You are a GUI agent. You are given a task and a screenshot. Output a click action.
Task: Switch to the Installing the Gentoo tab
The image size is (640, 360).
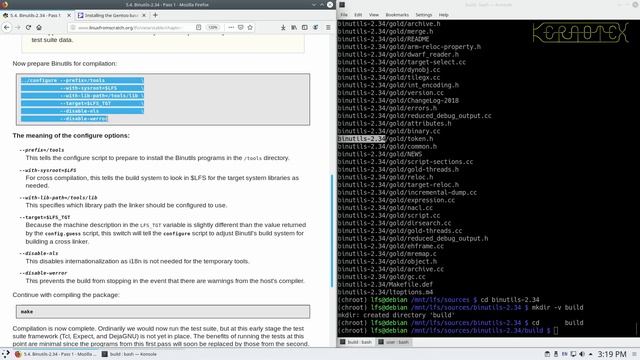pyautogui.click(x=111, y=15)
